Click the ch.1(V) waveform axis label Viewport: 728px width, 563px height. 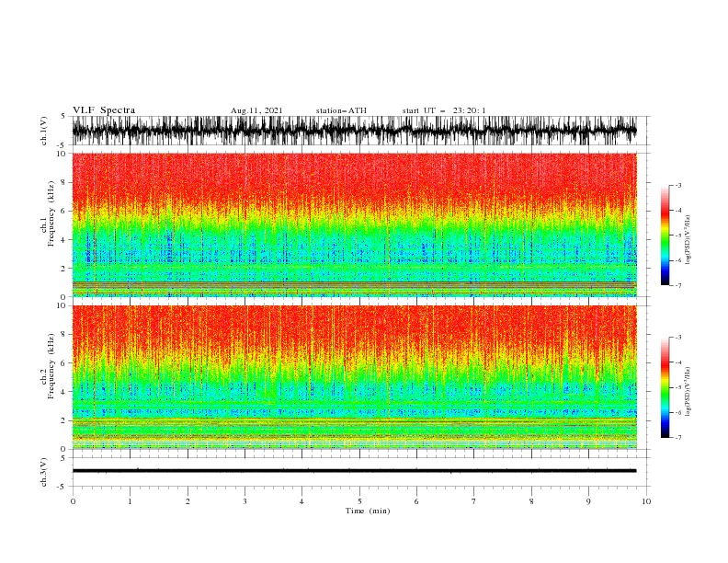44,131
